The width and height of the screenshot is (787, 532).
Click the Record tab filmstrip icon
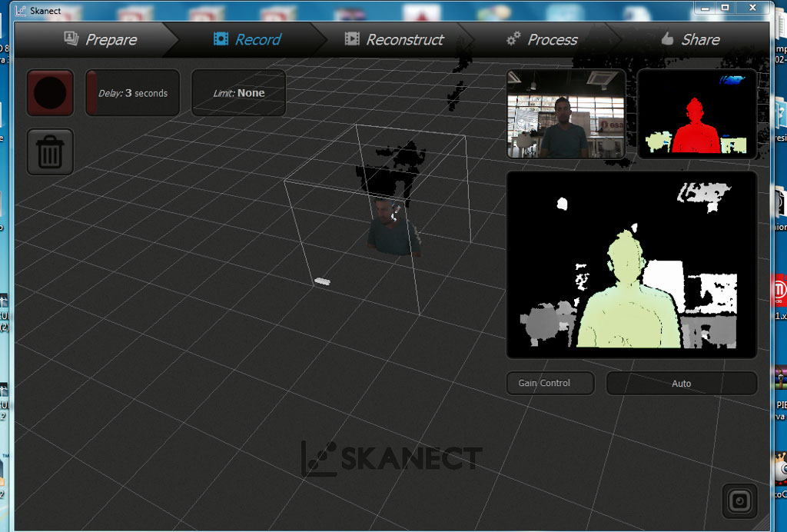click(x=221, y=38)
